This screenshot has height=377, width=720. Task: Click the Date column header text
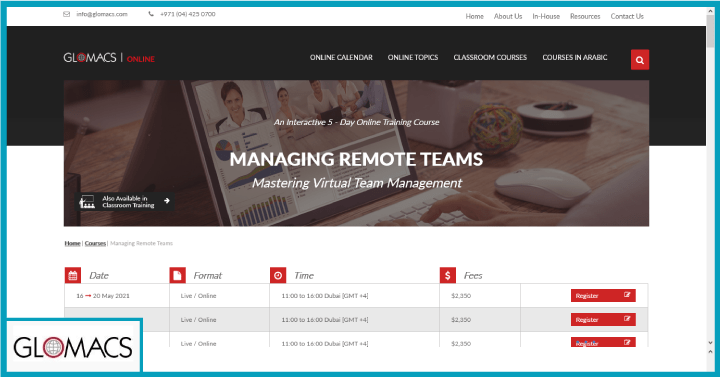[99, 276]
